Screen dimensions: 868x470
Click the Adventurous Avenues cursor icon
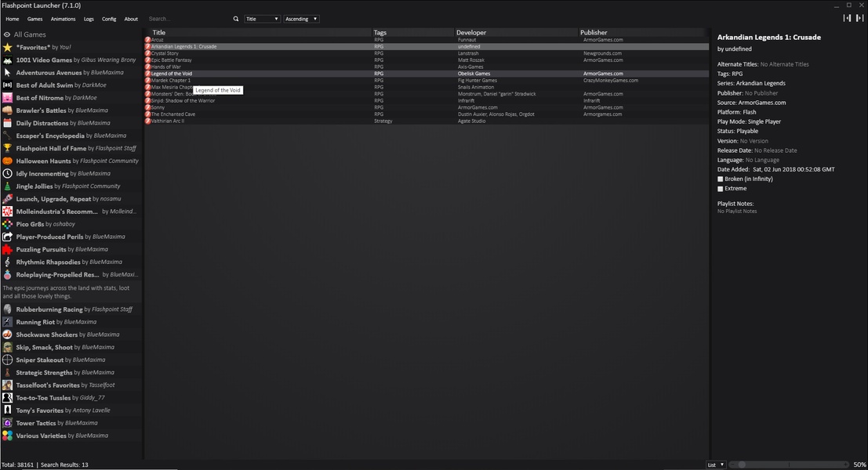coord(7,72)
